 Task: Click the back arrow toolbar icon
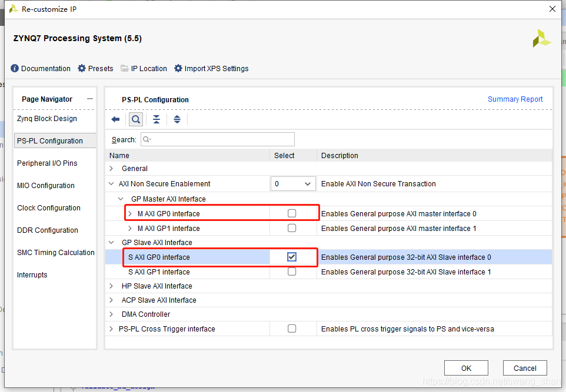click(x=115, y=119)
